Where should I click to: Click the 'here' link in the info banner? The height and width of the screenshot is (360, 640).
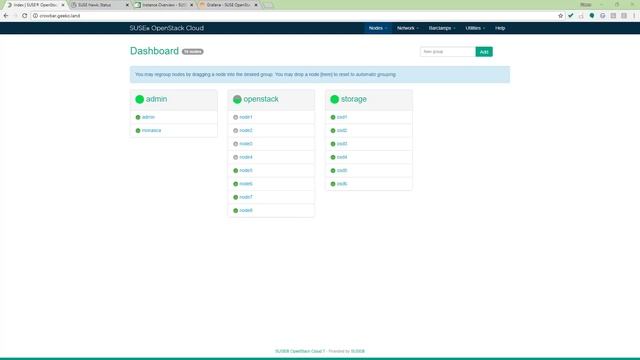[326, 75]
